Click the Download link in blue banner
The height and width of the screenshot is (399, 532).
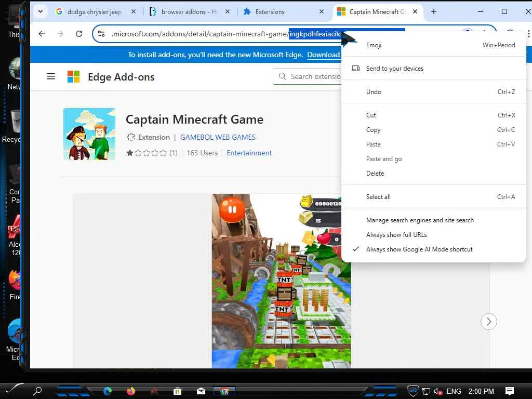click(323, 55)
